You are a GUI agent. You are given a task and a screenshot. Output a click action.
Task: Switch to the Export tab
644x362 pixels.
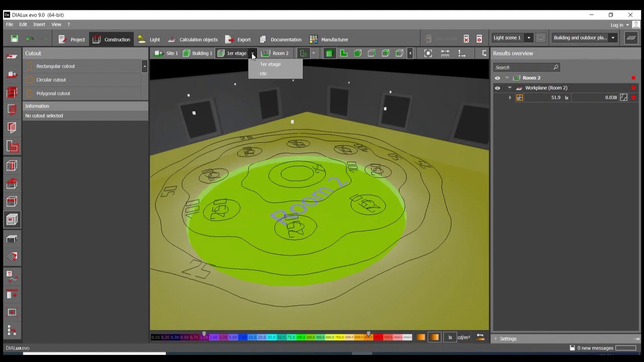[238, 39]
